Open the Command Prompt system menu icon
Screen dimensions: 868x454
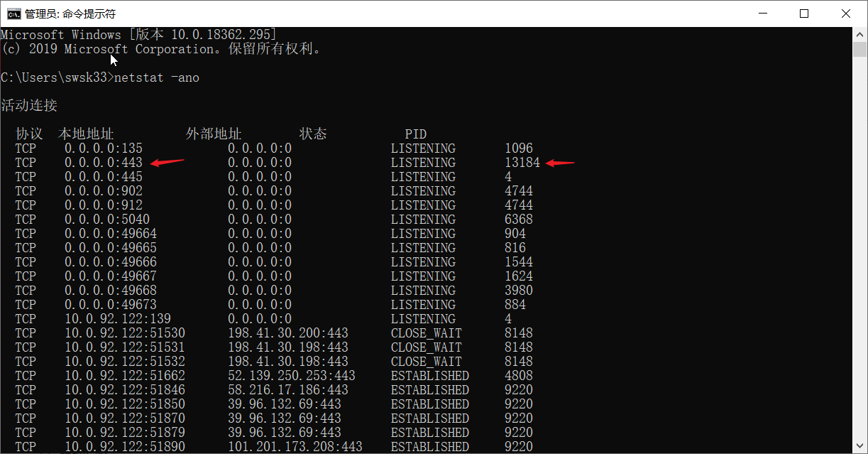[13, 13]
